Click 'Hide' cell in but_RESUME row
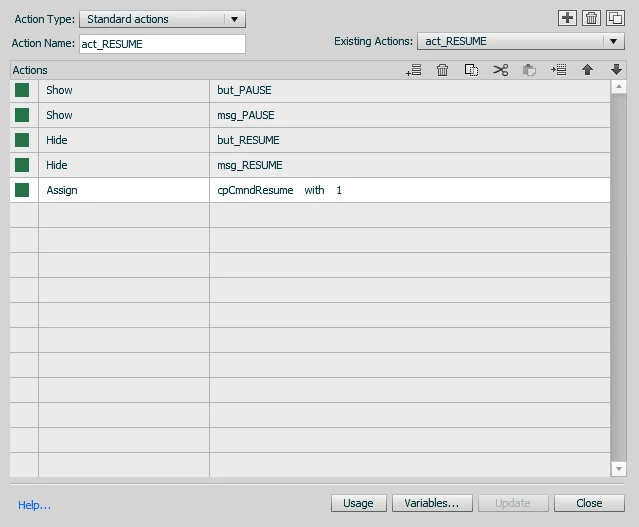 click(124, 140)
